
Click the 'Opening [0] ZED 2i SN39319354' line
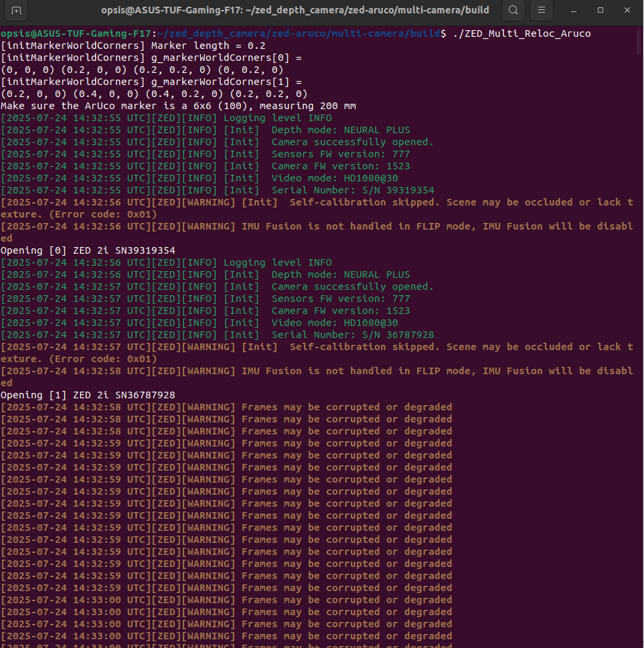pyautogui.click(x=88, y=250)
